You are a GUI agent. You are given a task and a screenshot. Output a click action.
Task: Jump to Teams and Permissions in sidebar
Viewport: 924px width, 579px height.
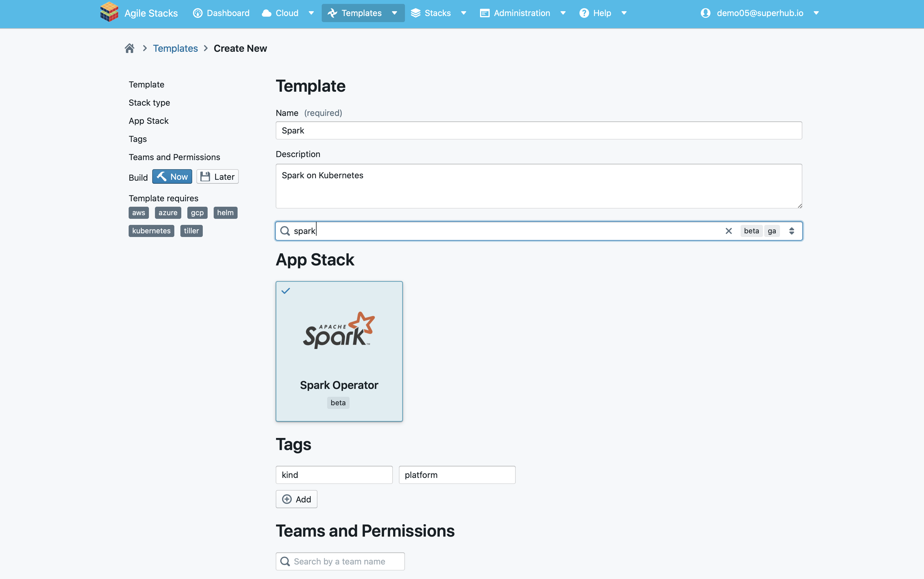(174, 157)
